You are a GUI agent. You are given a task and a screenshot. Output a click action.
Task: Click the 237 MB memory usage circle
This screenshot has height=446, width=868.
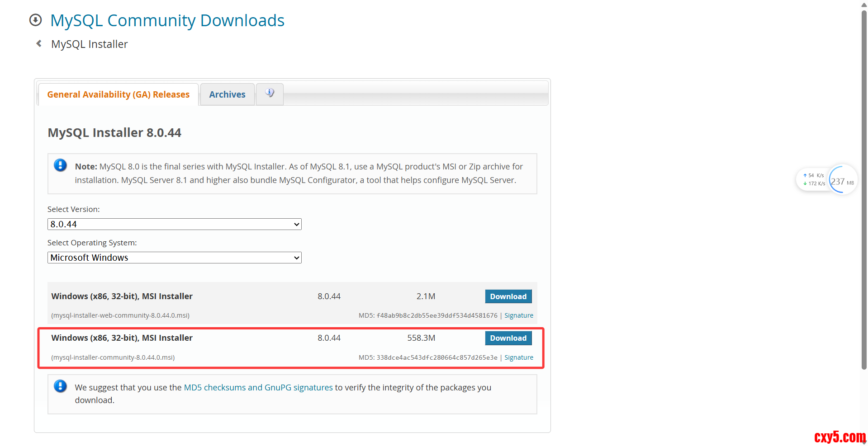tap(843, 179)
